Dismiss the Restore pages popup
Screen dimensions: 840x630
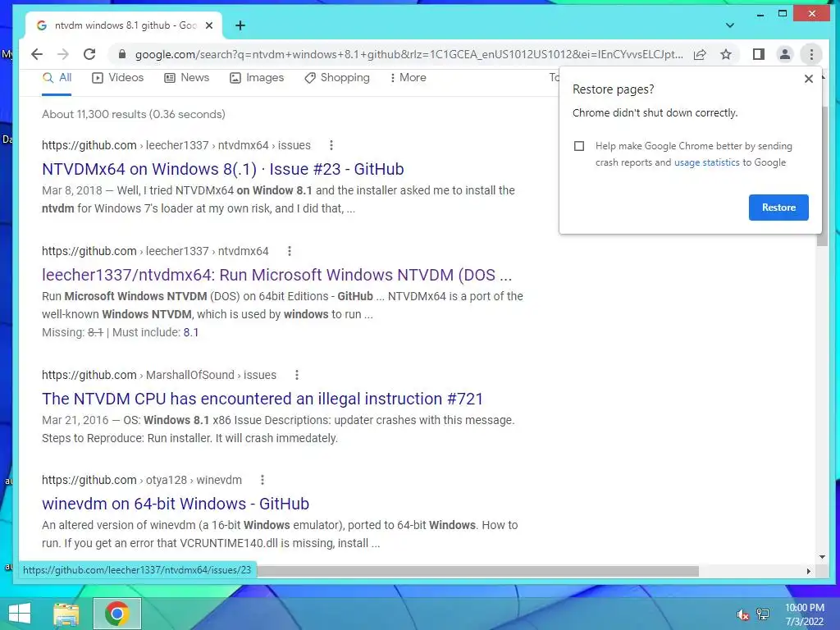[808, 79]
